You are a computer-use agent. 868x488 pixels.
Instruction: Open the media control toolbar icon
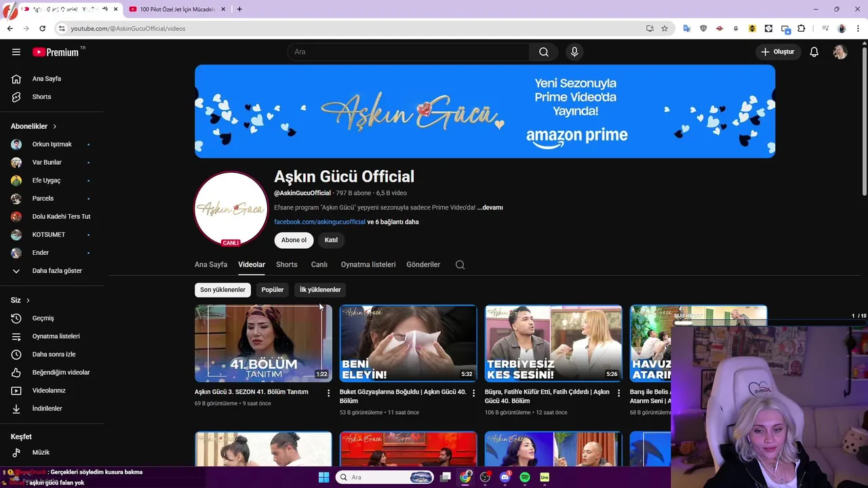[825, 28]
